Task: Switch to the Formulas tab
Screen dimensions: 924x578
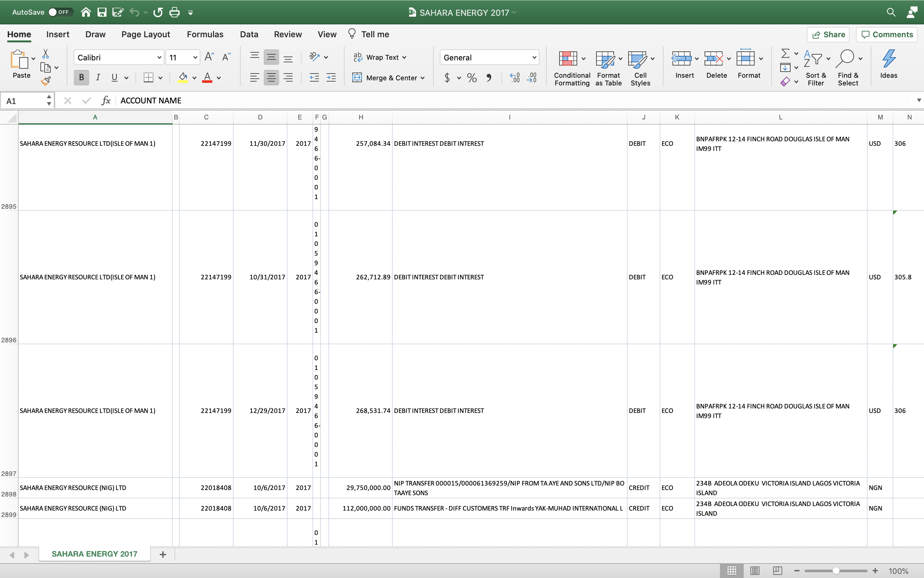Action: tap(205, 34)
